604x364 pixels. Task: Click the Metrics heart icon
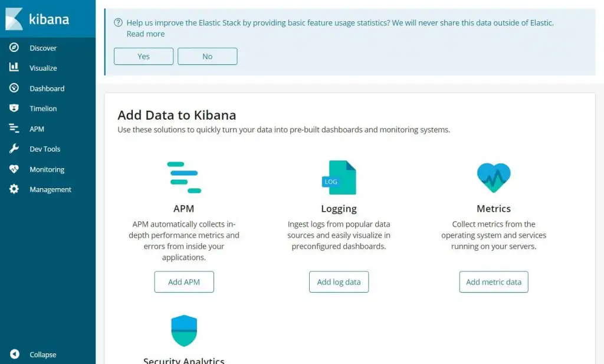pyautogui.click(x=494, y=178)
